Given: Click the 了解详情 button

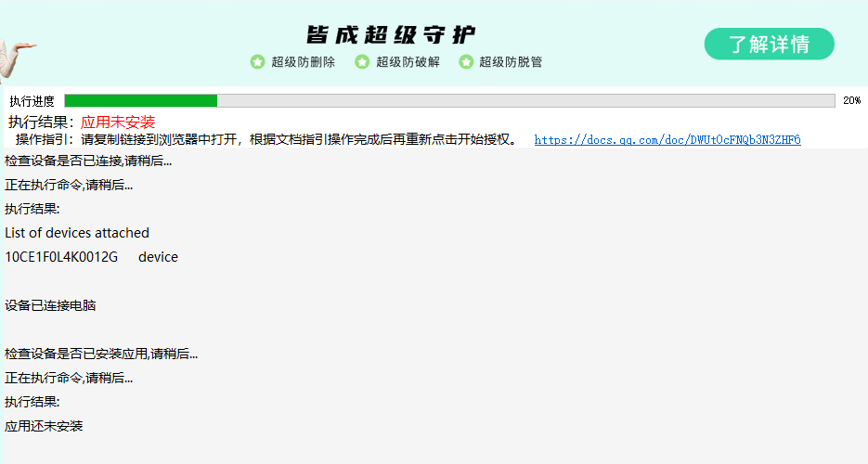Looking at the screenshot, I should (x=769, y=44).
